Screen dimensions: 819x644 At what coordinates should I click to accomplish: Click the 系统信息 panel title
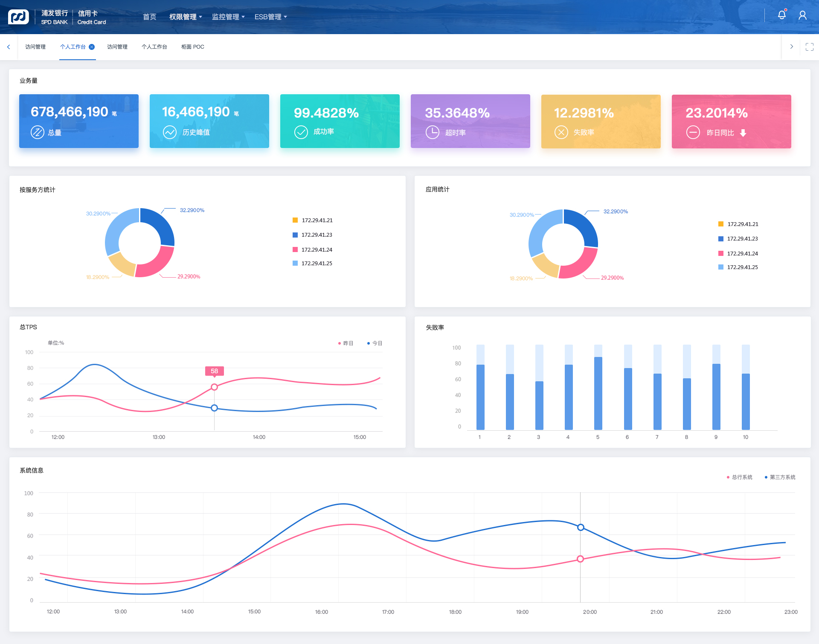coord(32,470)
